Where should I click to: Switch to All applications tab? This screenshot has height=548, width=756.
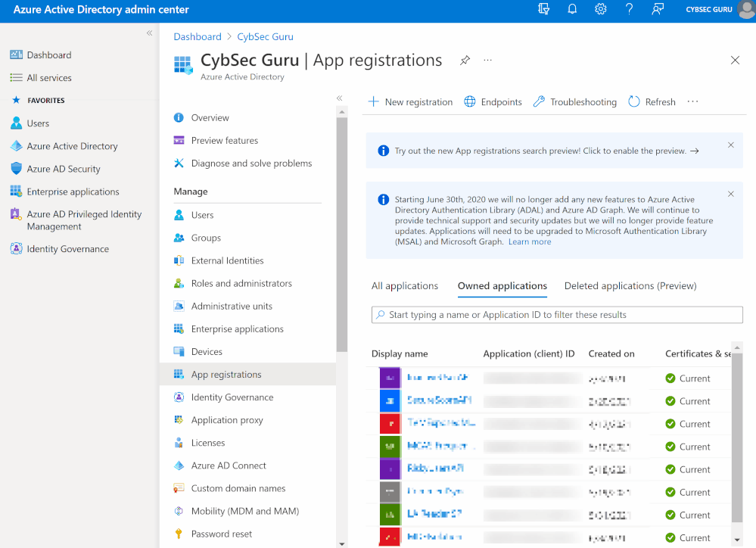[x=405, y=286]
